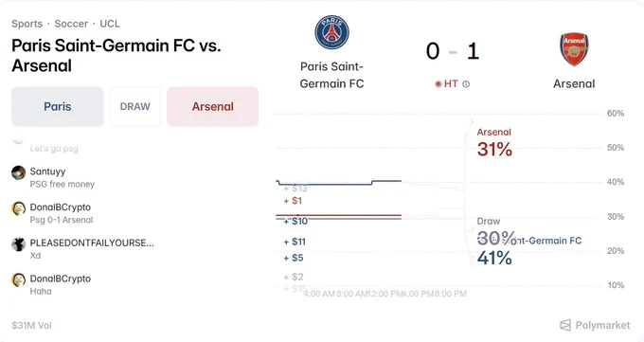
Task: Click the Paris Saint-Germain club crest
Action: 331,32
